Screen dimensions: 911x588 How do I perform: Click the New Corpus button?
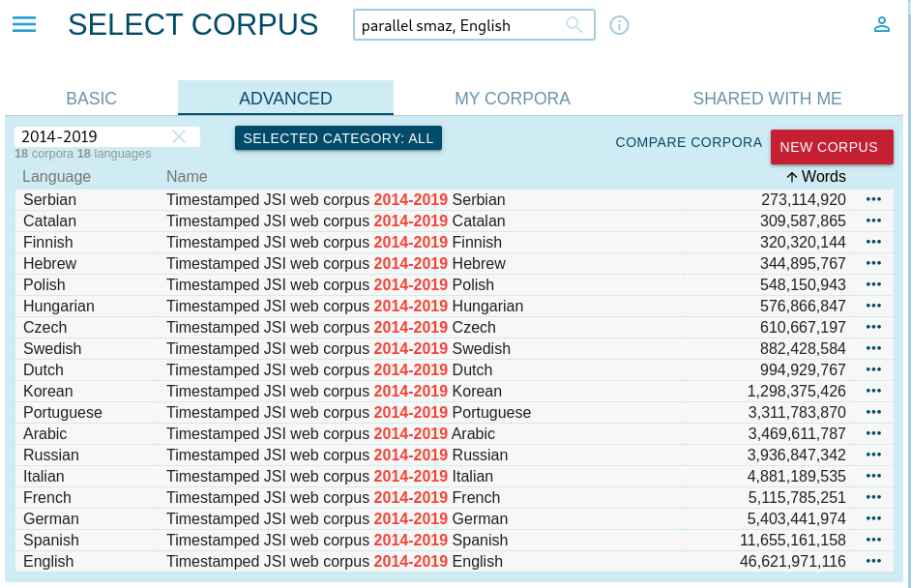click(829, 147)
